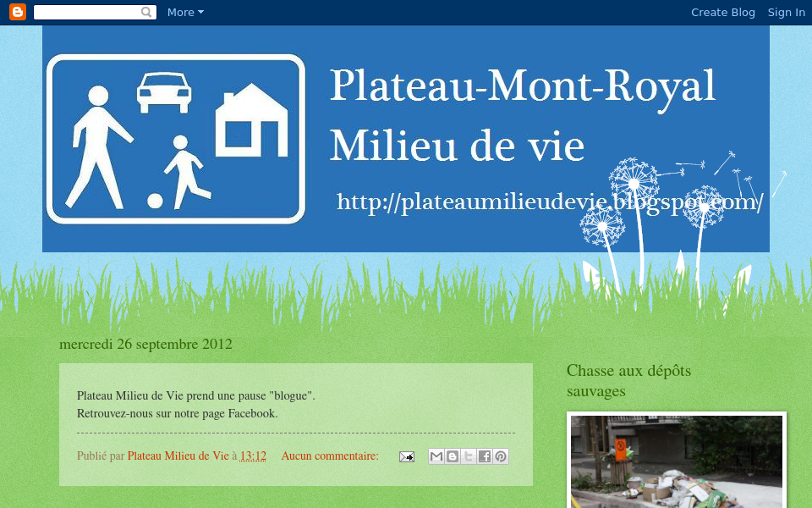Share the post via the Facebook icon
The width and height of the screenshot is (812, 508).
pyautogui.click(x=484, y=456)
